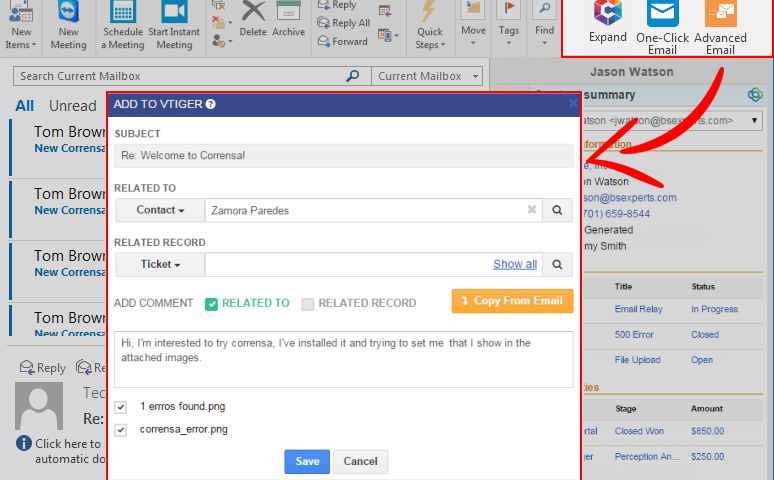774x480 pixels.
Task: Click inside the comment text area
Action: 344,359
